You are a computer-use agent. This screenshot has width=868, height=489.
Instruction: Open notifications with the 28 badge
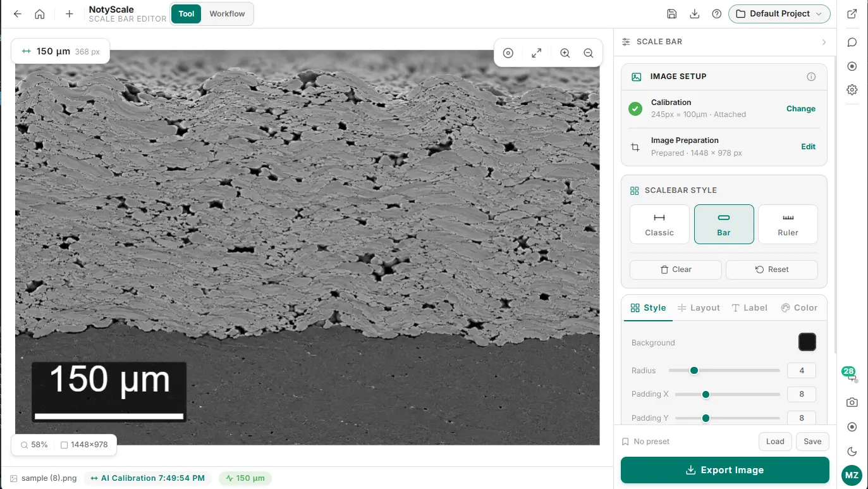[x=850, y=373]
